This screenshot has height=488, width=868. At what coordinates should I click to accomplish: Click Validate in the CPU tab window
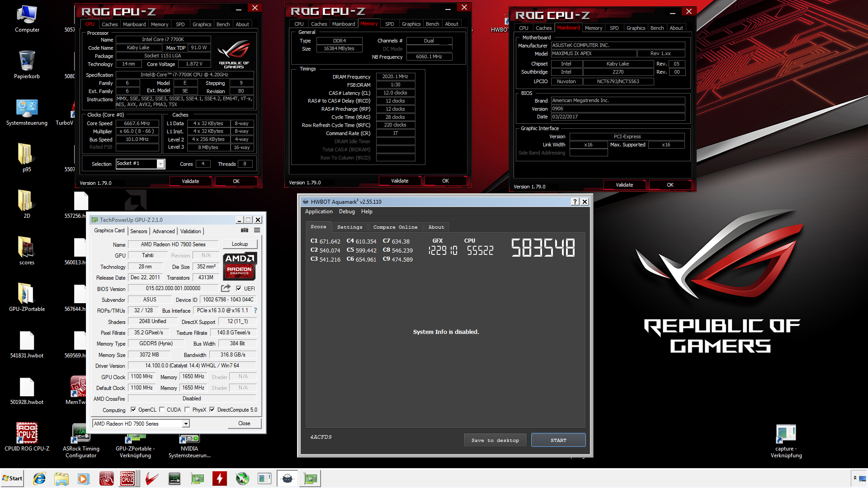point(190,181)
